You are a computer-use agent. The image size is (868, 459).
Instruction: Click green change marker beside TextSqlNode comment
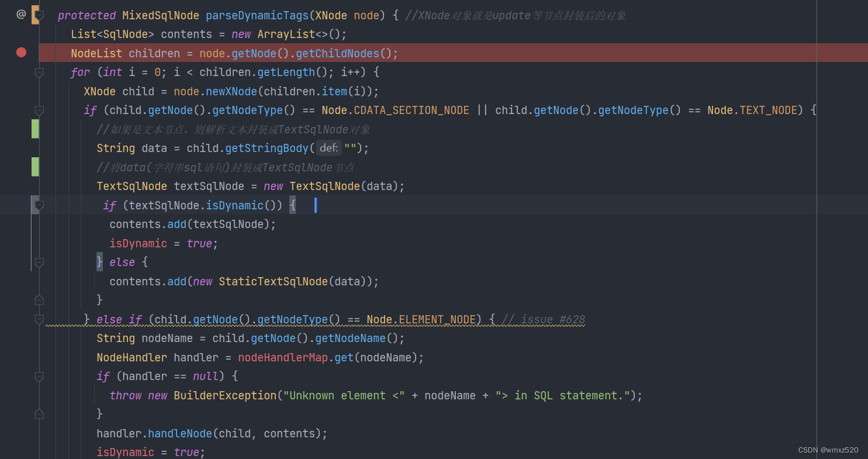35,167
